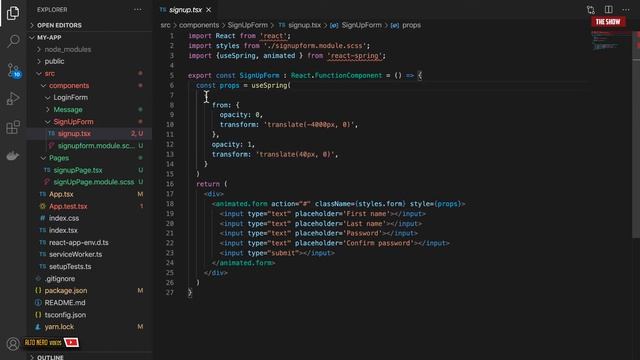The height and width of the screenshot is (360, 640).
Task: Open the Run and Debug view
Action: click(13, 98)
